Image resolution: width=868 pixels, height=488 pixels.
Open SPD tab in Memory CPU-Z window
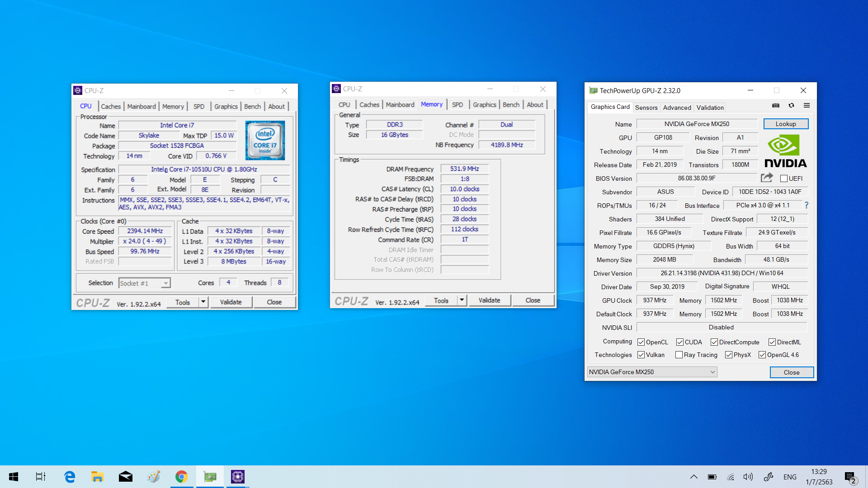(458, 104)
